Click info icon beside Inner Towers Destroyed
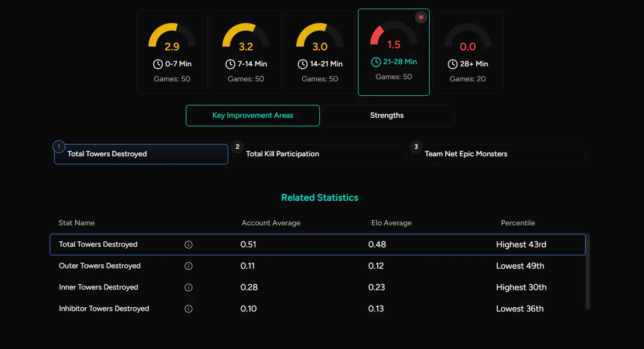Image resolution: width=644 pixels, height=349 pixels. (x=189, y=287)
